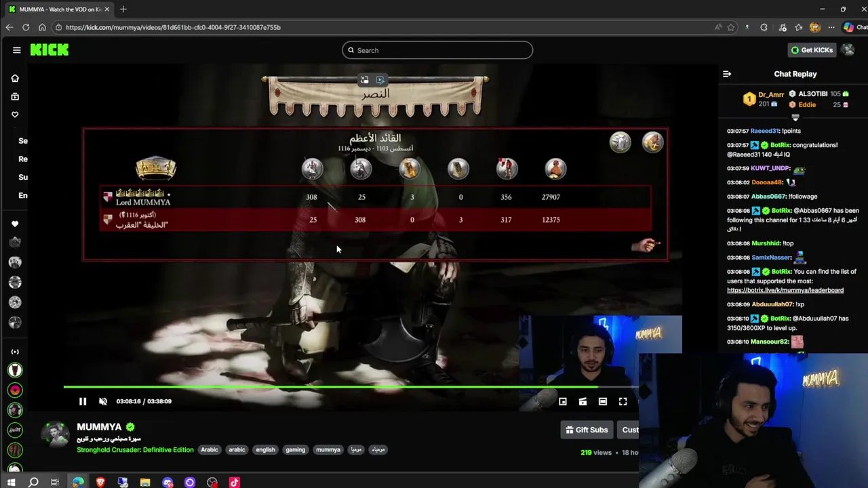
Task: Open Following heart icon at sidebar top
Action: pos(15,115)
